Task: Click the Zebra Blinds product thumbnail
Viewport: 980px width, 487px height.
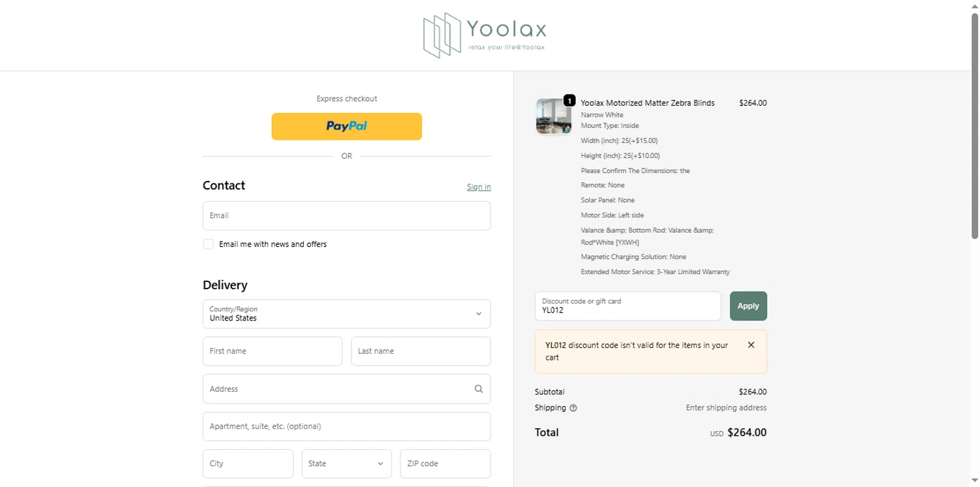Action: tap(553, 117)
